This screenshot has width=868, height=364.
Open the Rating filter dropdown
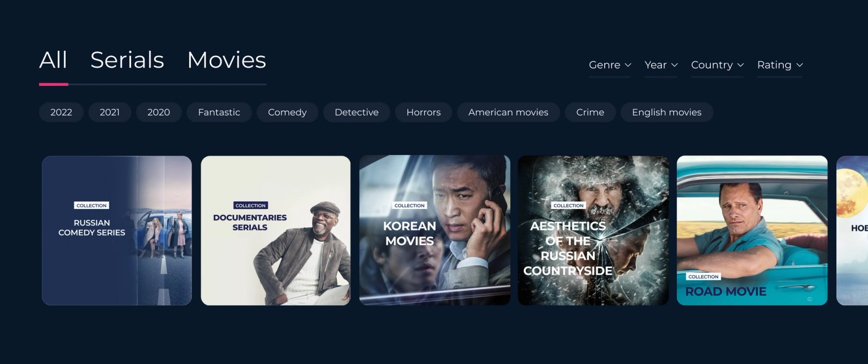pos(780,65)
